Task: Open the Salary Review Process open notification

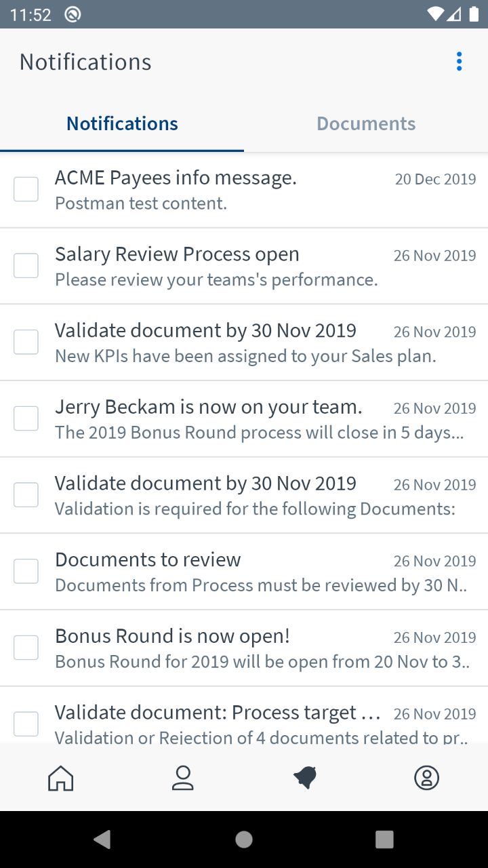Action: [x=217, y=266]
